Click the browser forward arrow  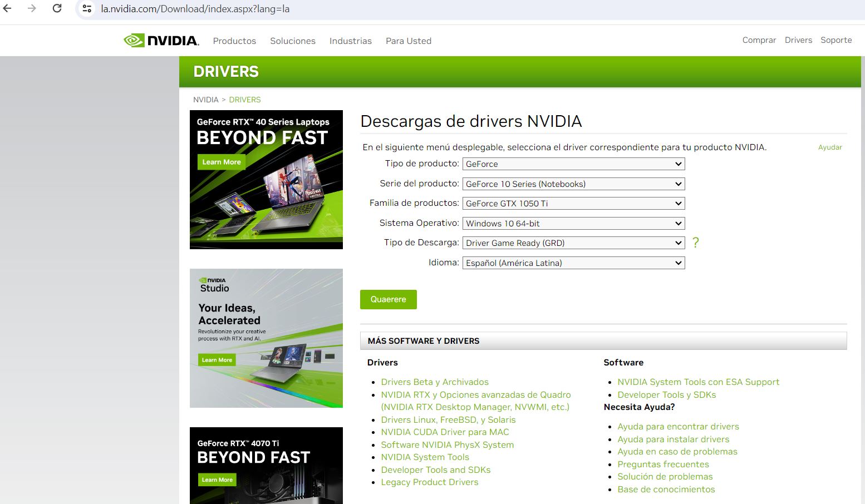point(32,8)
